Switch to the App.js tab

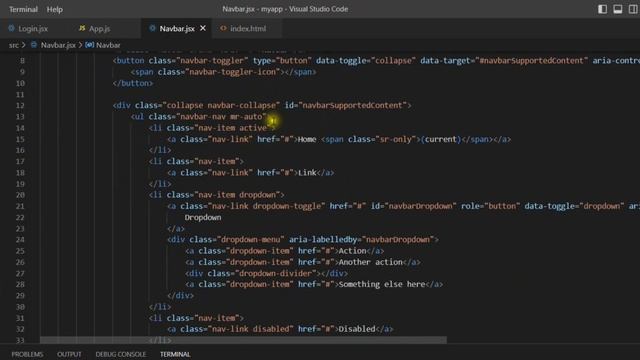click(99, 29)
